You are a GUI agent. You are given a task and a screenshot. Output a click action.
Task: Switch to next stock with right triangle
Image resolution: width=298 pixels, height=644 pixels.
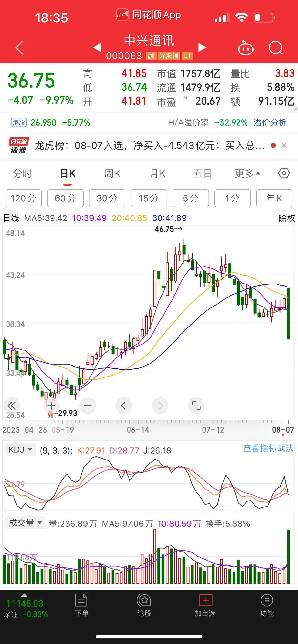(x=202, y=47)
